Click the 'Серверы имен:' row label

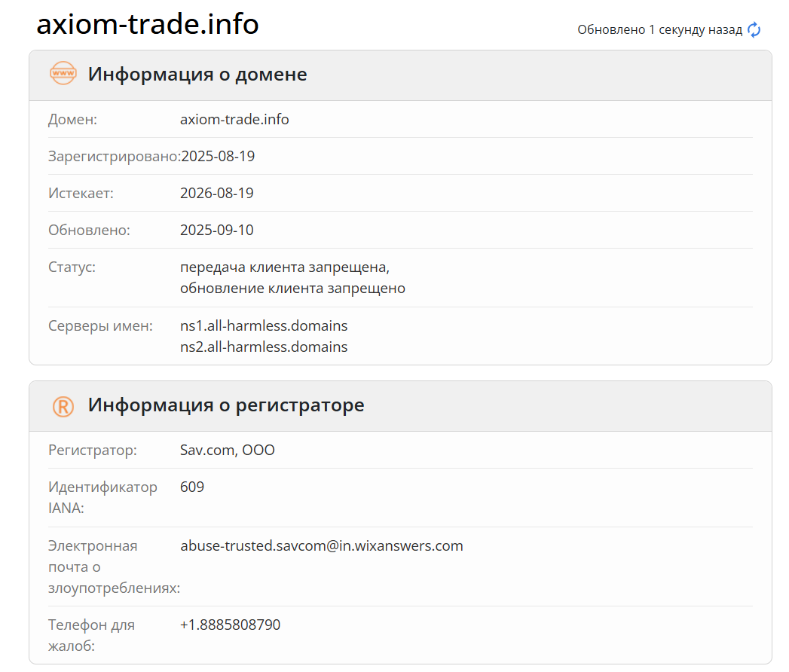[100, 326]
